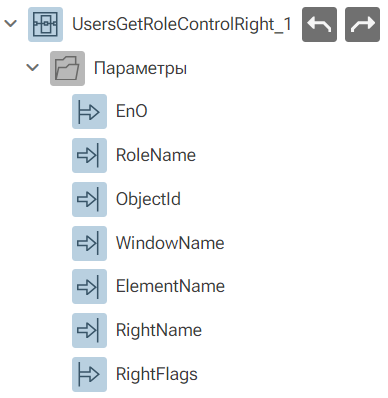388x398 pixels.
Task: Click the undo arrow button
Action: click(319, 24)
